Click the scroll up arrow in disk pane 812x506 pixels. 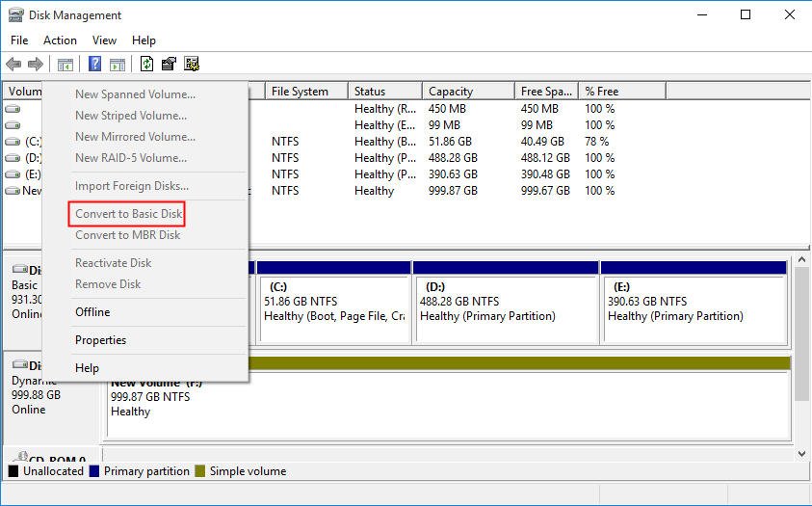coord(801,259)
